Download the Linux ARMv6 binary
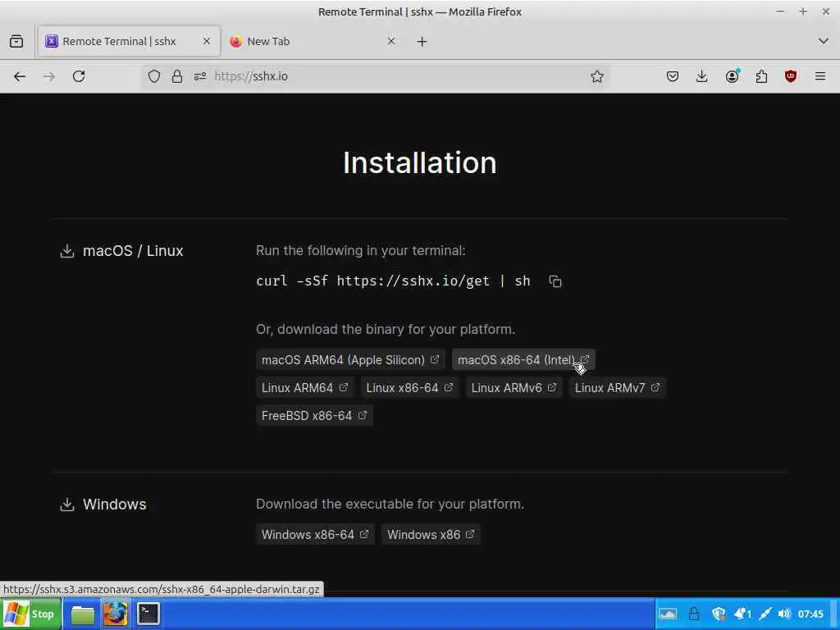840x630 pixels. [x=514, y=388]
